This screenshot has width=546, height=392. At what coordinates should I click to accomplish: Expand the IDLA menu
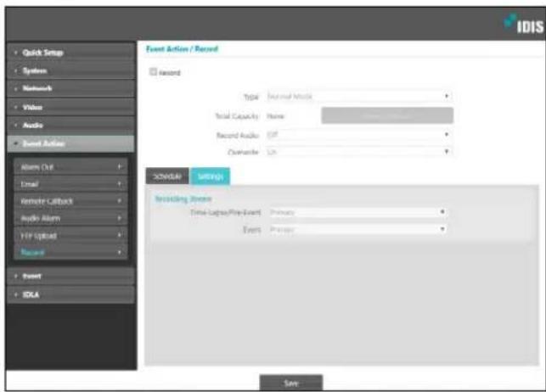(x=71, y=294)
